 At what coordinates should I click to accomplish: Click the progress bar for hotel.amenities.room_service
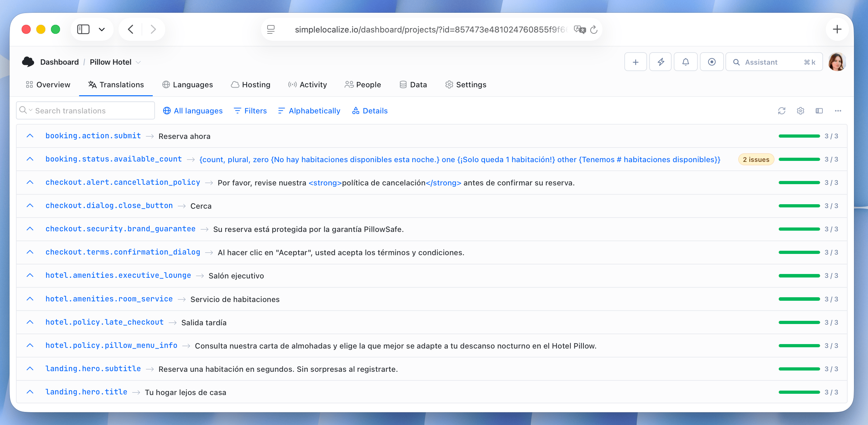click(799, 299)
